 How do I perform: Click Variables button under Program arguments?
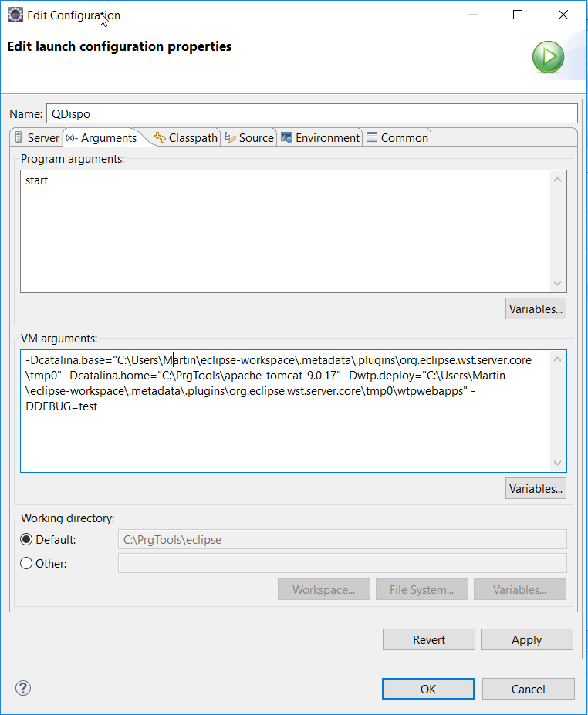(536, 309)
